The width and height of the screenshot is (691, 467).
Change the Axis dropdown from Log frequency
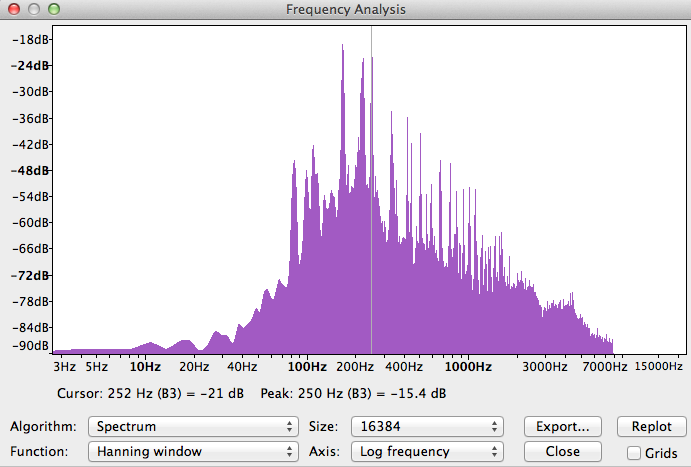coord(425,451)
